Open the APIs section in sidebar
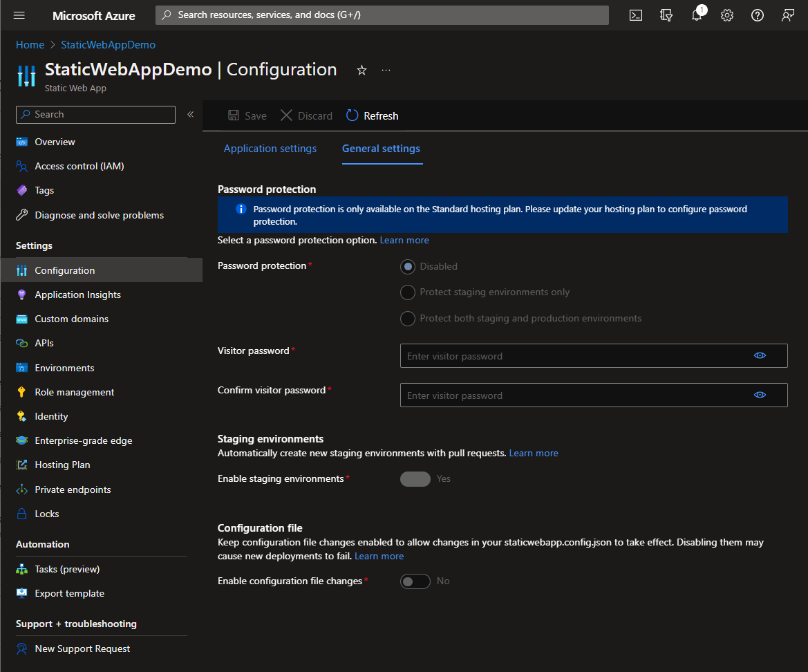This screenshot has width=808, height=672. 23,343
